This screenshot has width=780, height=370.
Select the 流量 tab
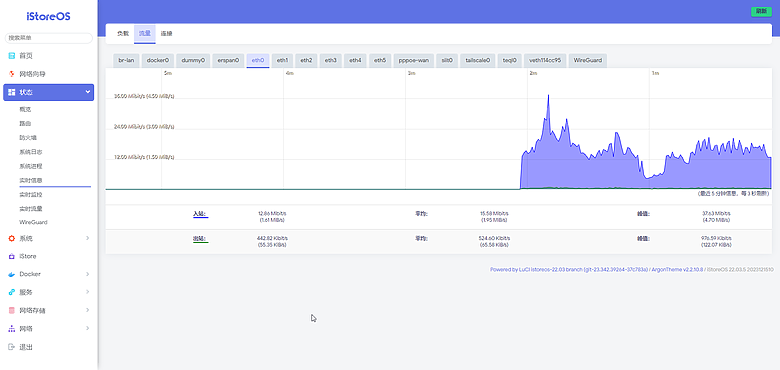pos(145,33)
